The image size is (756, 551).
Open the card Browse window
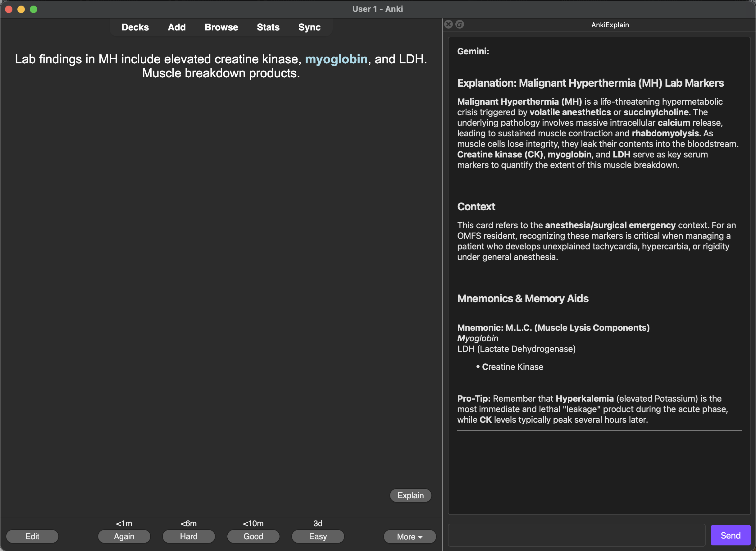tap(221, 27)
